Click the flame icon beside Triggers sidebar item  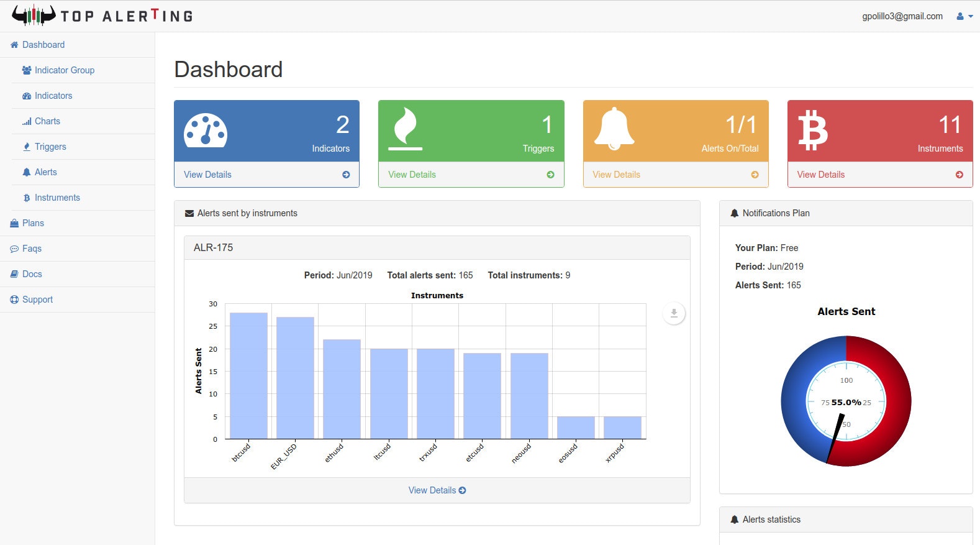tap(27, 147)
